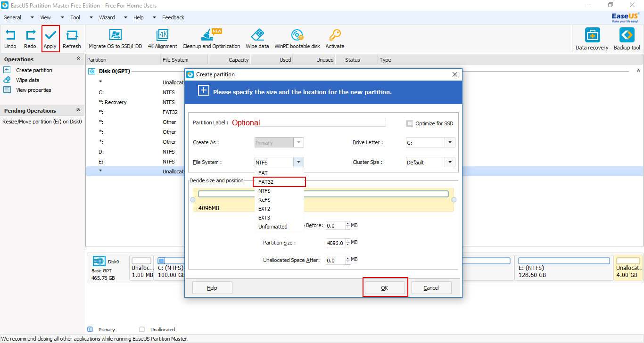
Task: Click the Partition column header
Action: (123, 60)
